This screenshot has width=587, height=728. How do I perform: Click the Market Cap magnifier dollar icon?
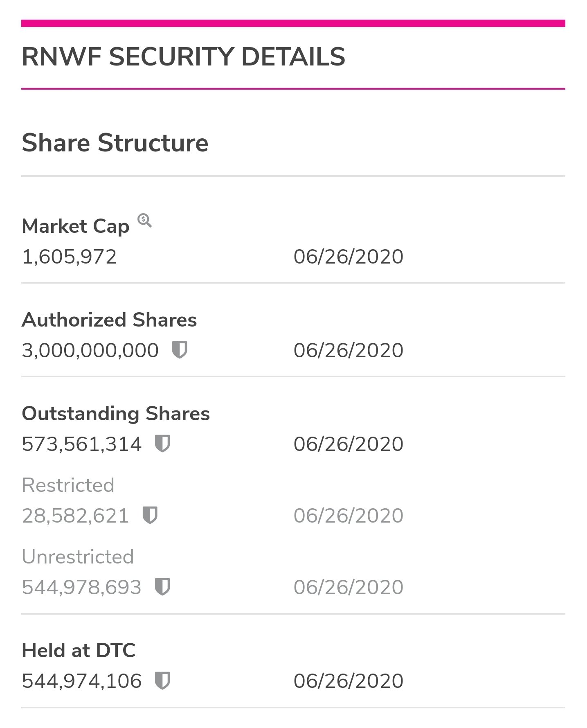[144, 221]
